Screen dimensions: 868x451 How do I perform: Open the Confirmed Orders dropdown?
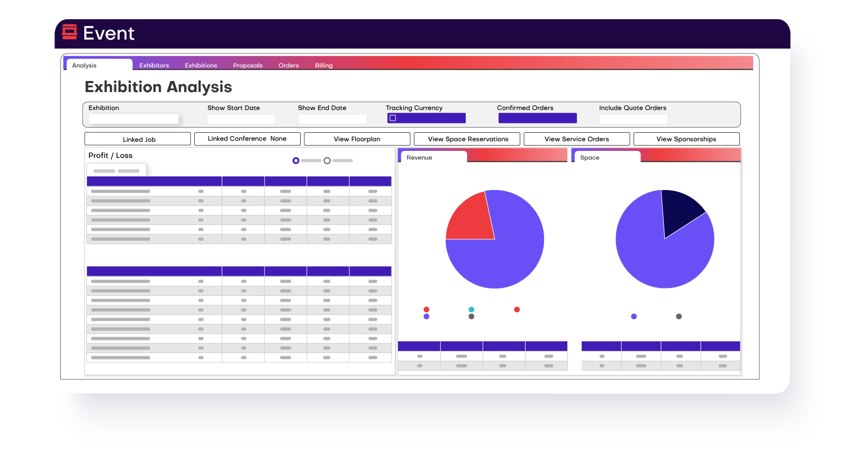point(537,118)
